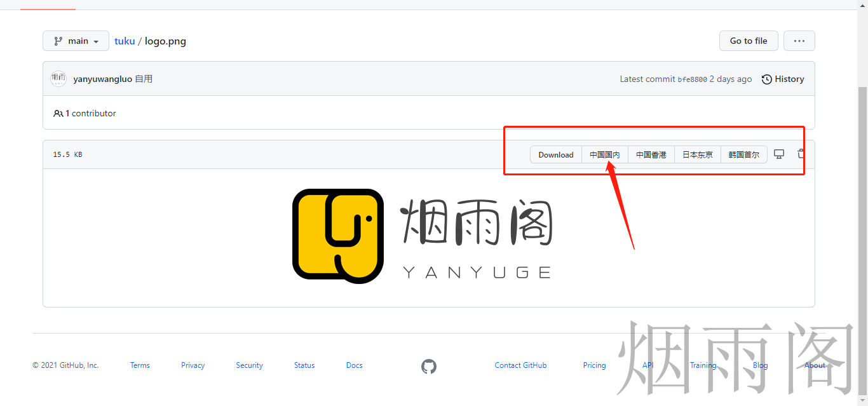The height and width of the screenshot is (406, 868).
Task: Open the Security footer link
Action: 249,365
